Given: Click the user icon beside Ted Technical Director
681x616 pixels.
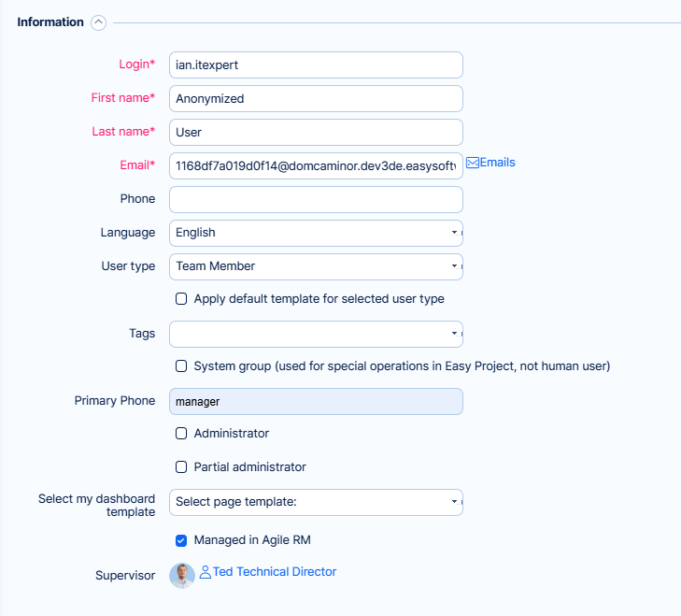Looking at the screenshot, I should (206, 572).
